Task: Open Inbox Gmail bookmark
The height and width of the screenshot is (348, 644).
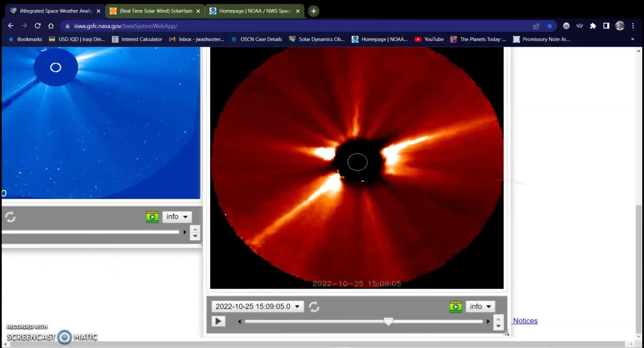Action: click(x=197, y=39)
